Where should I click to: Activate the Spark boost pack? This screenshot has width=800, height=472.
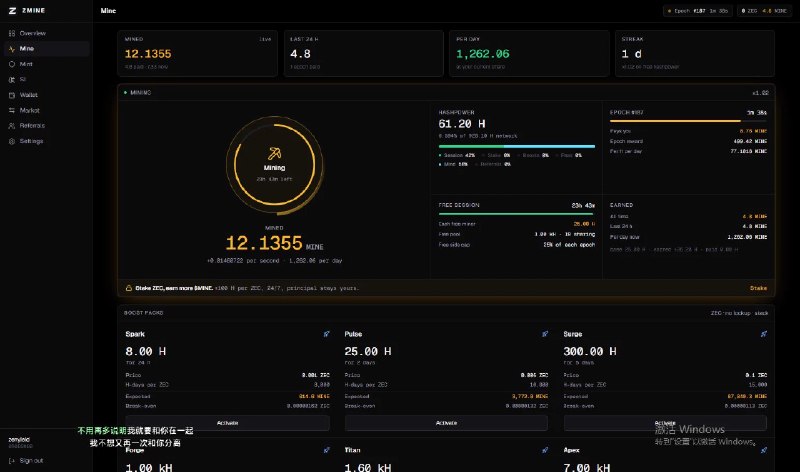coord(228,423)
